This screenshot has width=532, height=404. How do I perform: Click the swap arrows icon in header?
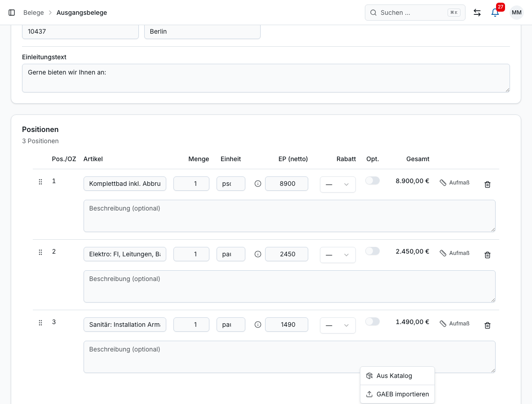coord(477,13)
